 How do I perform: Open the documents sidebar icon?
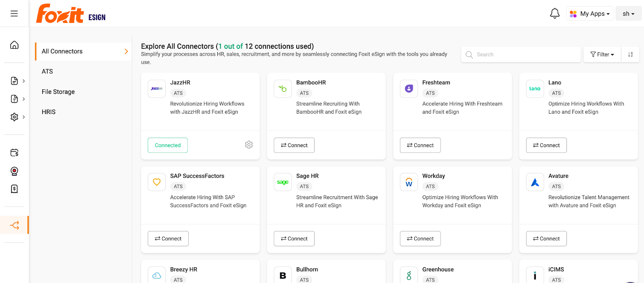click(14, 81)
